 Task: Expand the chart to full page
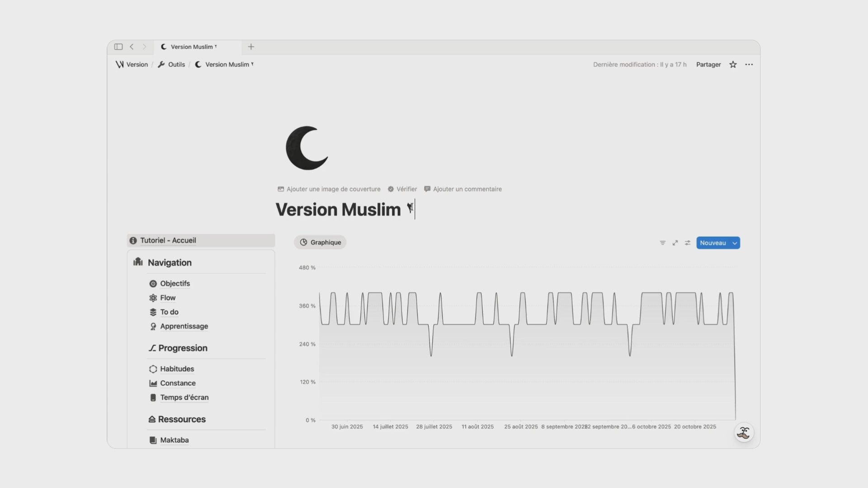[675, 243]
